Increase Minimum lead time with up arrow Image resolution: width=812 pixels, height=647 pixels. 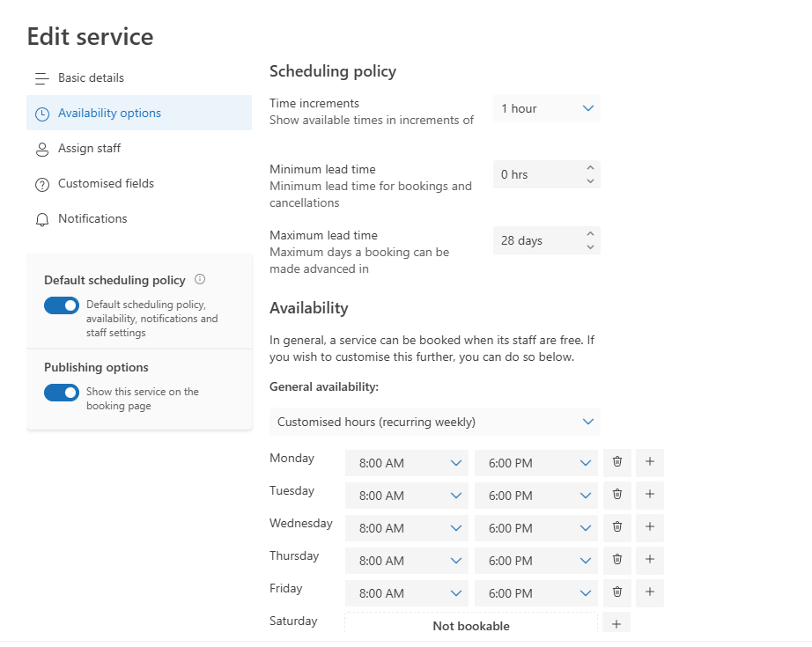click(x=590, y=168)
